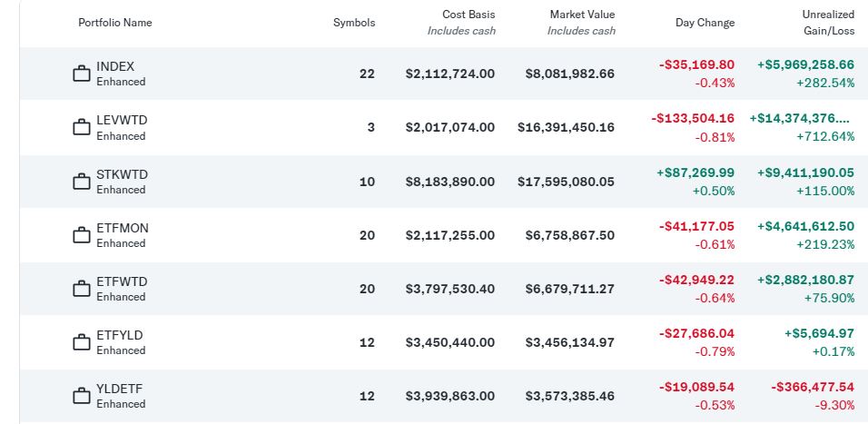Sort by Day Change column header
This screenshot has height=424, width=868.
click(705, 23)
